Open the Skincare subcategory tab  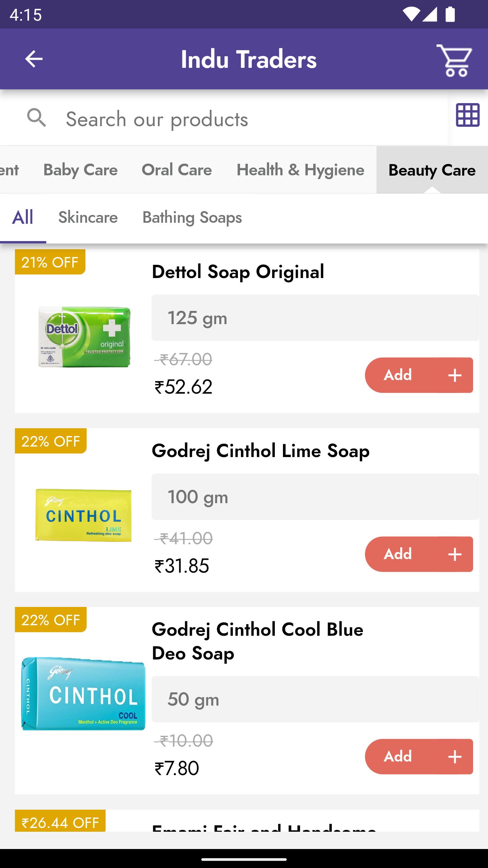tap(88, 217)
